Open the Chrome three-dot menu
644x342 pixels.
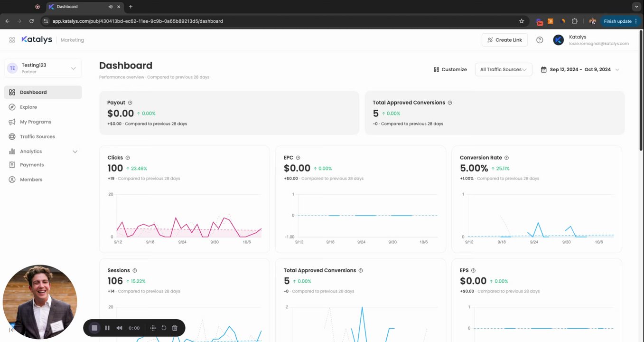point(636,21)
